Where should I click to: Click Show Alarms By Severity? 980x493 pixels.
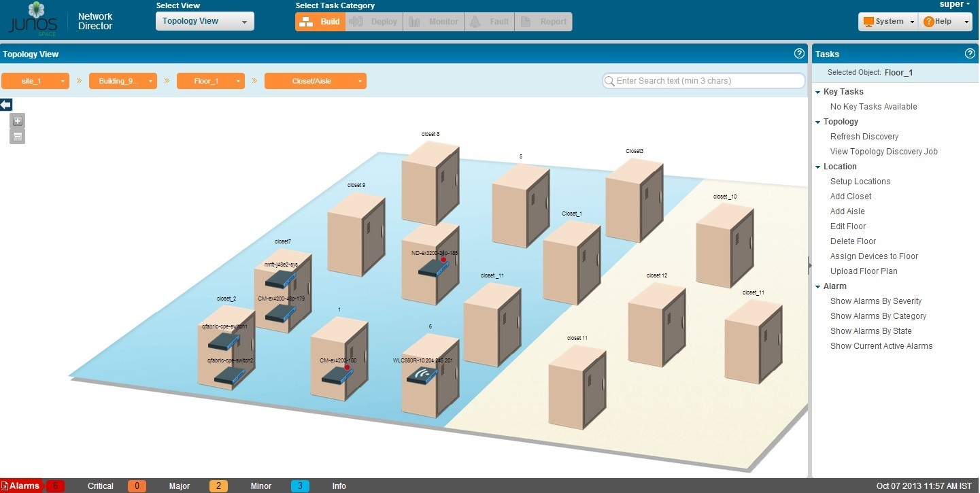[x=876, y=301]
